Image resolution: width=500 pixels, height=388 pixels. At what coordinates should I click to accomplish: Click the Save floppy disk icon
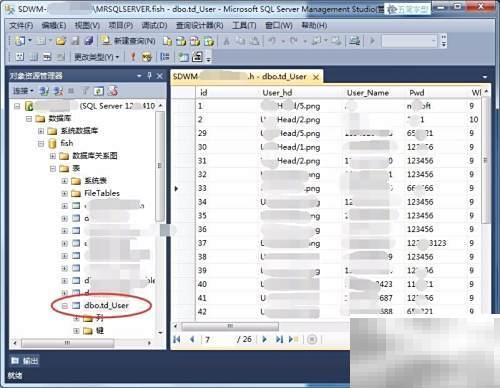[75, 41]
